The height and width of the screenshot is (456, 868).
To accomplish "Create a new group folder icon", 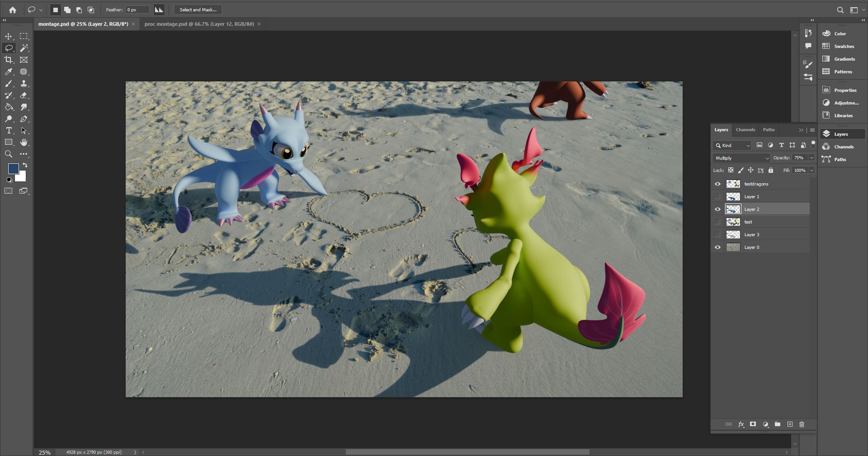I will [778, 424].
